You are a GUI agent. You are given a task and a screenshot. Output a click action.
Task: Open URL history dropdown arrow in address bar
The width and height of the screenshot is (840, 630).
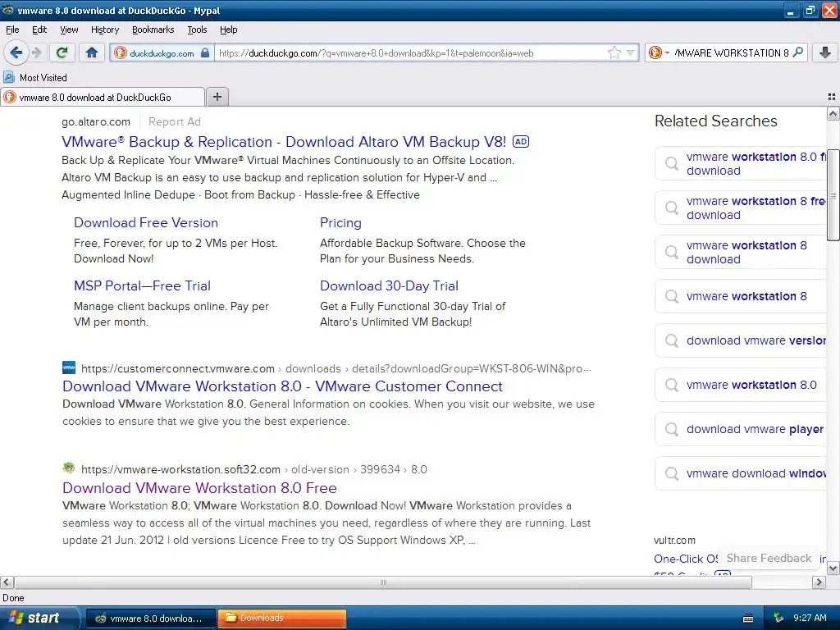[x=631, y=52]
